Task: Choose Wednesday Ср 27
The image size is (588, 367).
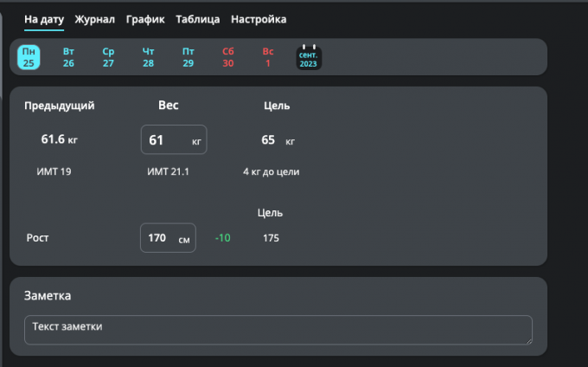Action: coord(108,57)
